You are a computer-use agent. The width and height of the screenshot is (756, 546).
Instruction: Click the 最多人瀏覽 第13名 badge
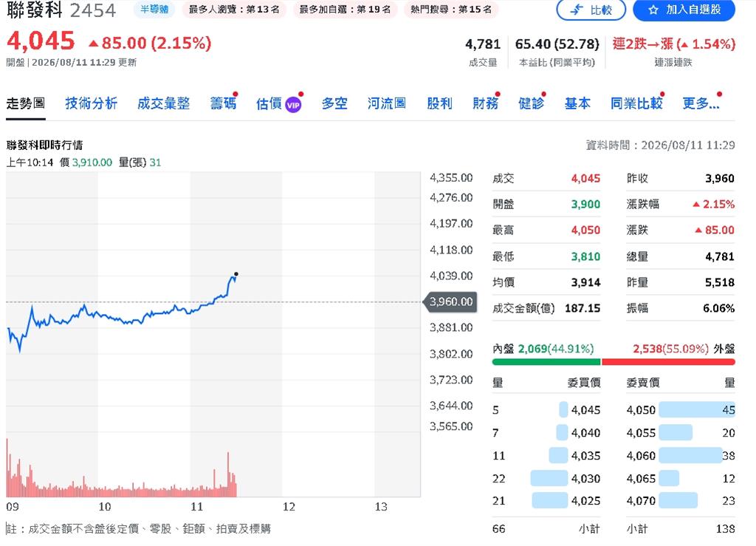[234, 9]
